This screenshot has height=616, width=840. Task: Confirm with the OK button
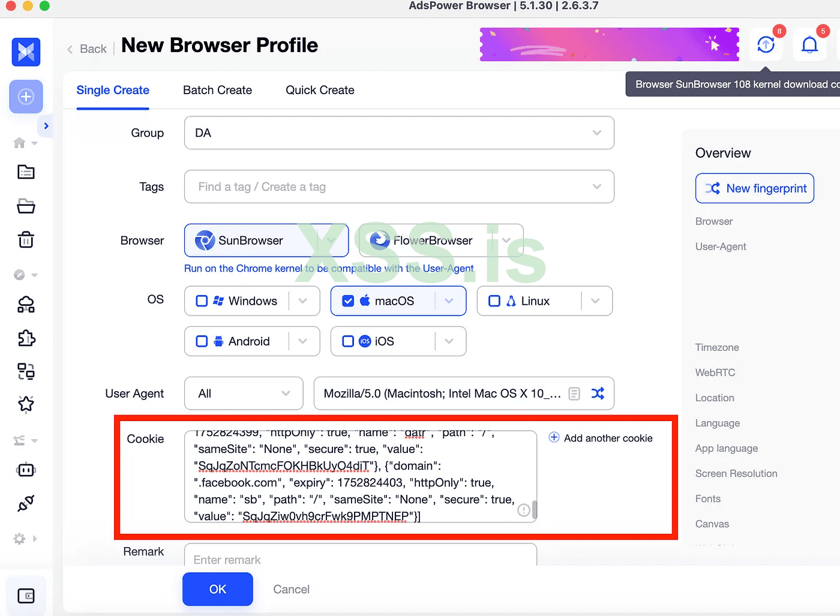(x=218, y=589)
